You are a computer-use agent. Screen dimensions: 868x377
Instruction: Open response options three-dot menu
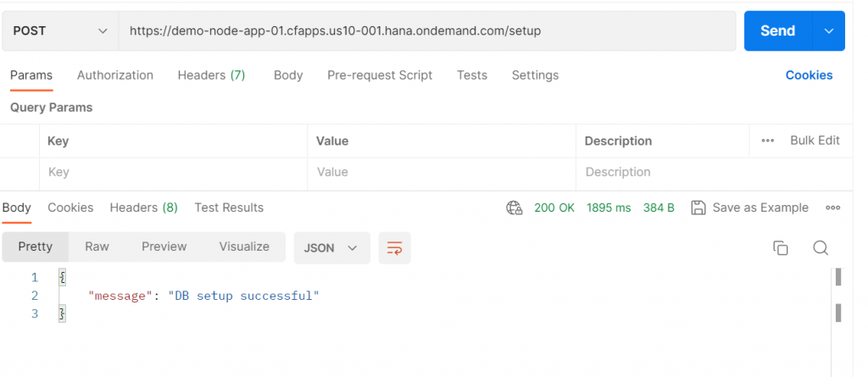(833, 208)
